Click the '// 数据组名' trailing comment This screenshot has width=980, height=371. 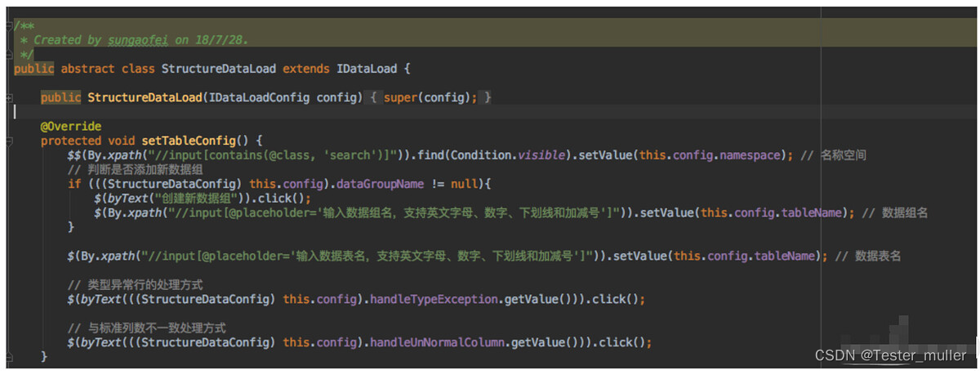[896, 212]
